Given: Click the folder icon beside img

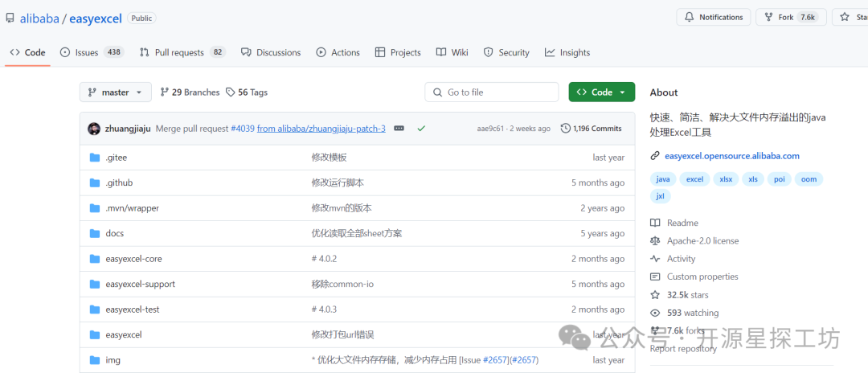Looking at the screenshot, I should click(x=95, y=360).
